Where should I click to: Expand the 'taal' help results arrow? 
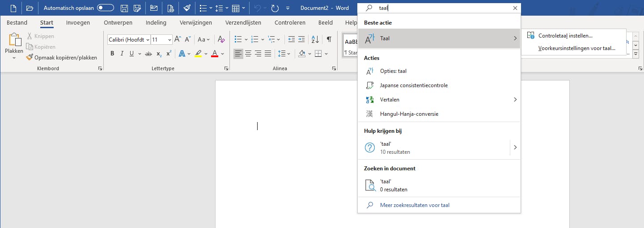(x=515, y=147)
